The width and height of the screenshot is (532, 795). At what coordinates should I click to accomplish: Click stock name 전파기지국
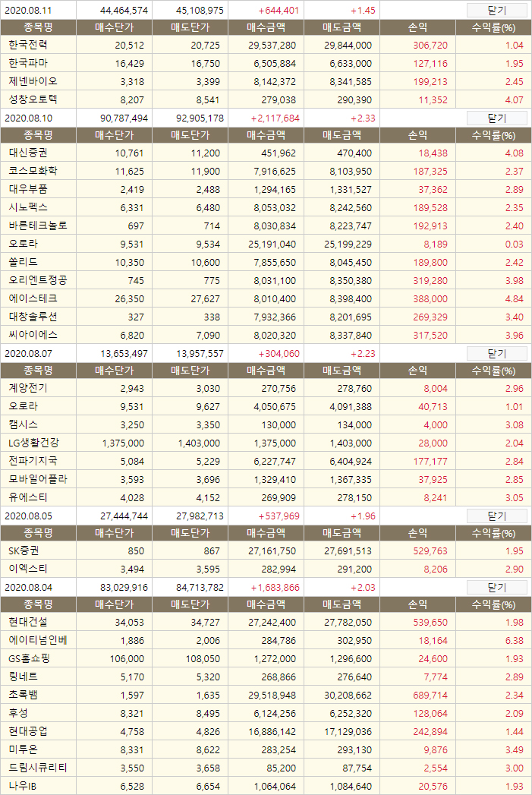(33, 462)
